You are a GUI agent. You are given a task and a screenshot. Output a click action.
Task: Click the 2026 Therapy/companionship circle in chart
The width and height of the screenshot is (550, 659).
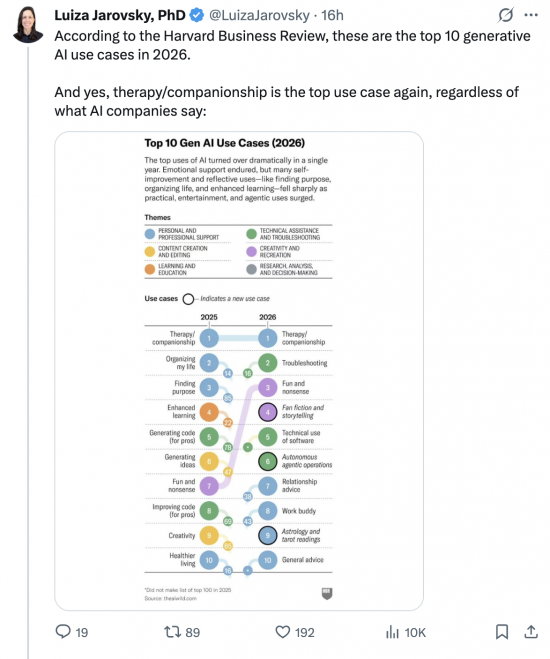(x=268, y=338)
